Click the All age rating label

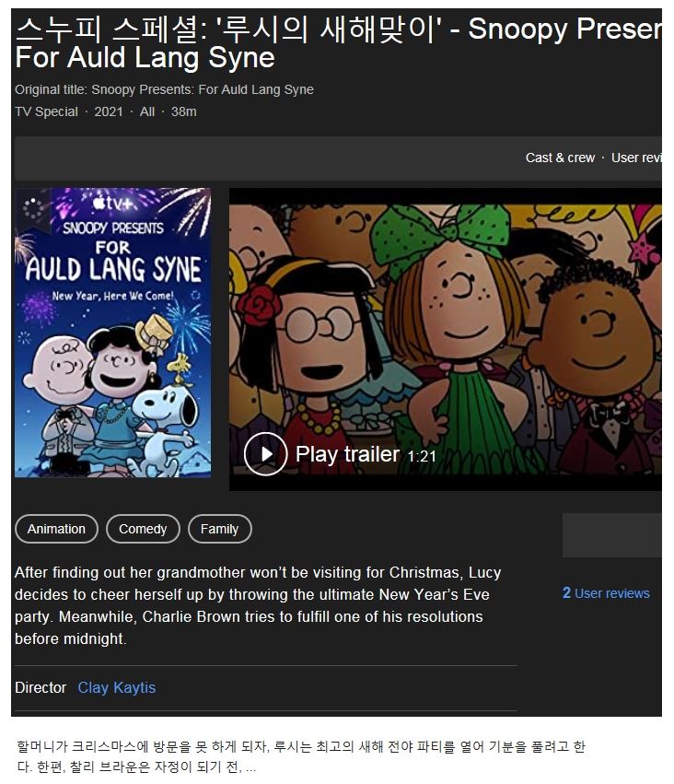click(147, 111)
